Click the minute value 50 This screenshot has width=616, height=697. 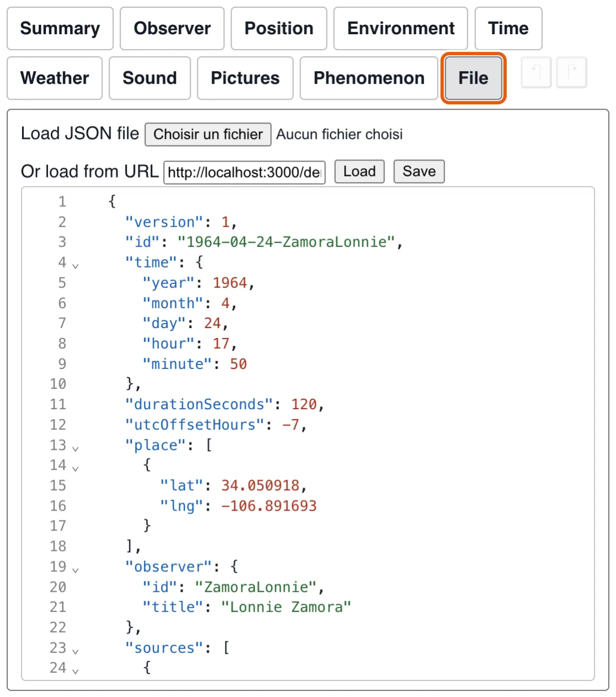(x=238, y=364)
